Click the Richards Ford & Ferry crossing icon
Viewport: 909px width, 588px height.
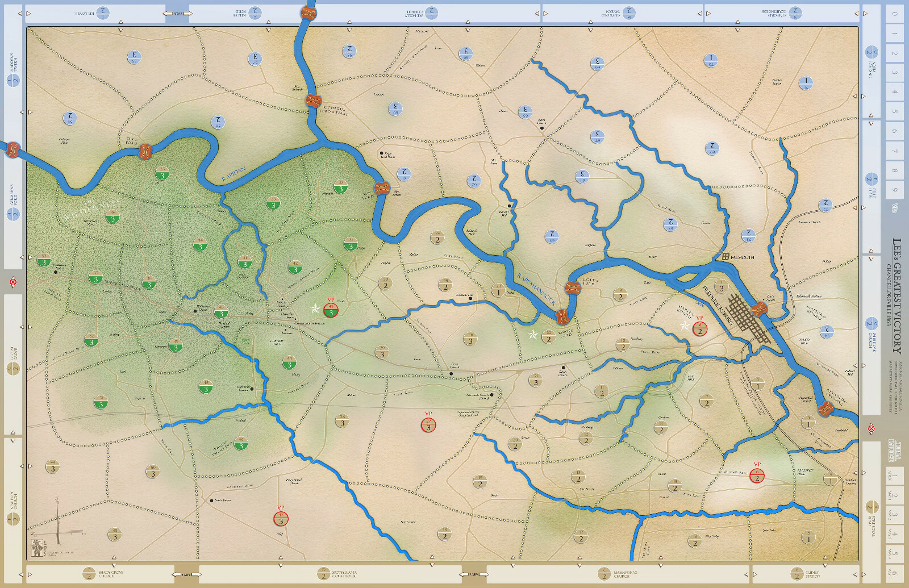click(x=313, y=101)
